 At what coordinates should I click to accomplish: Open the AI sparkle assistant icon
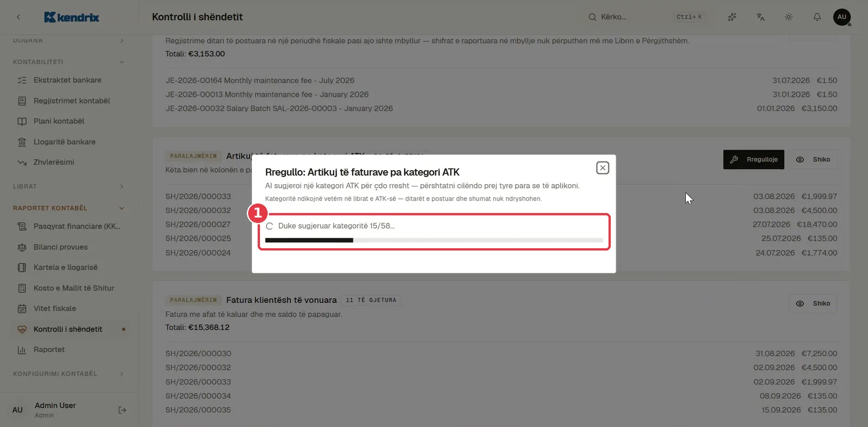pyautogui.click(x=732, y=17)
